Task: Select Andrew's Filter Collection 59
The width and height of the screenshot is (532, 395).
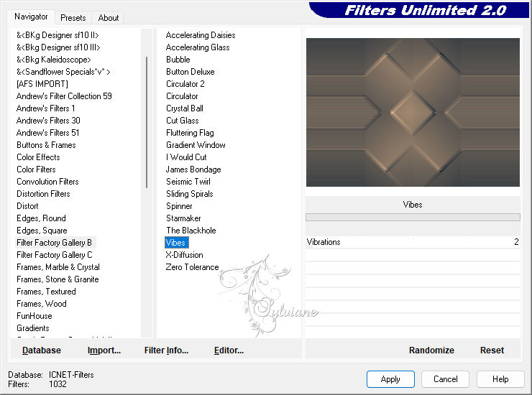Action: (x=64, y=96)
